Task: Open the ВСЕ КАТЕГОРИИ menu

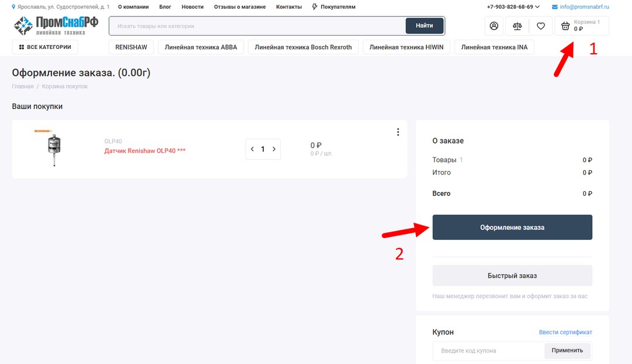Action: [45, 47]
